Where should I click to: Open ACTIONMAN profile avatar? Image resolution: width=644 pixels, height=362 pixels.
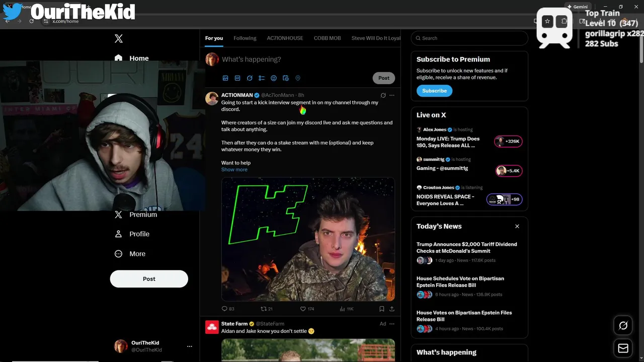click(x=212, y=98)
